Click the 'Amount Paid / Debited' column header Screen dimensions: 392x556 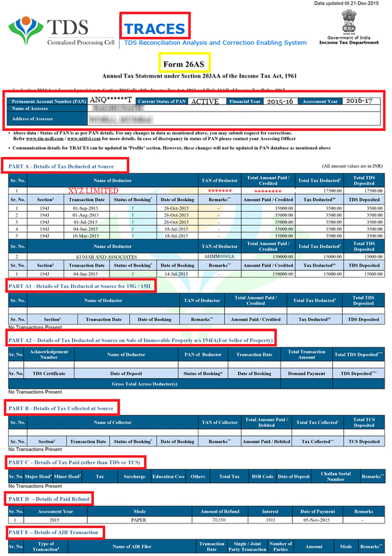(266, 441)
